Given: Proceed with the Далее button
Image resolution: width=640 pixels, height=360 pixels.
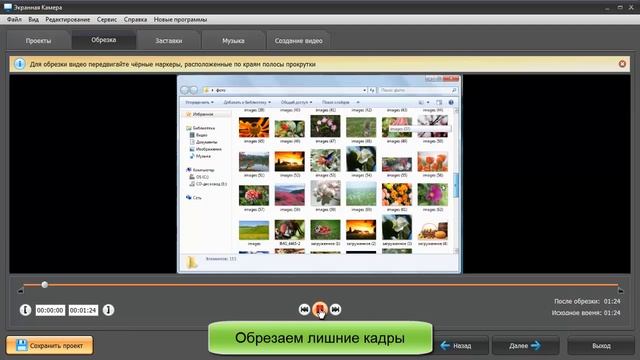Looking at the screenshot, I should 525,346.
